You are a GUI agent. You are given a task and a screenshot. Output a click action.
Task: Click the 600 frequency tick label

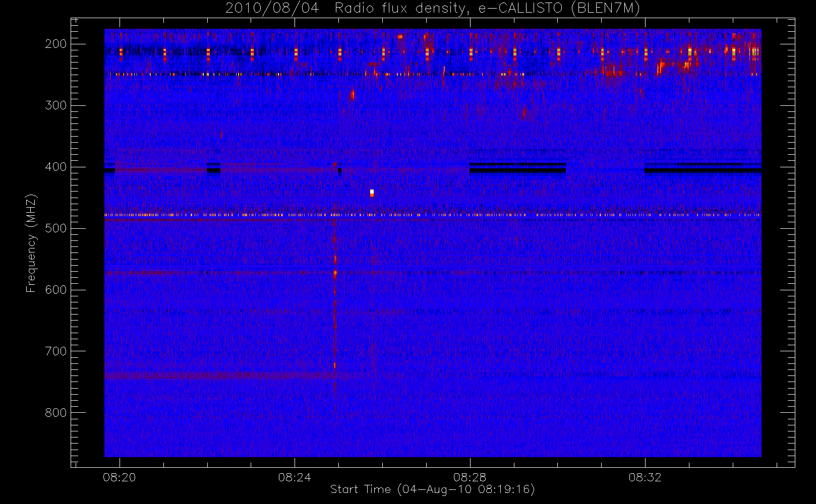[x=56, y=290]
